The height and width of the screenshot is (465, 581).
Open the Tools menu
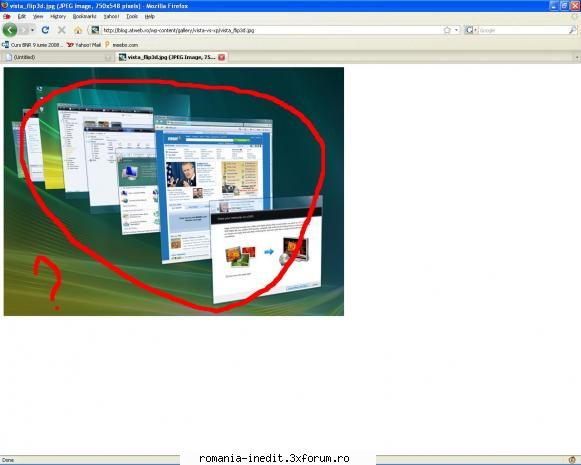[x=132, y=16]
